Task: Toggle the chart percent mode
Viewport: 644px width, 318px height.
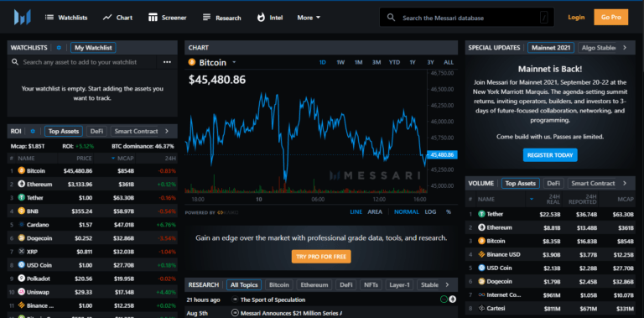Action: [x=448, y=212]
